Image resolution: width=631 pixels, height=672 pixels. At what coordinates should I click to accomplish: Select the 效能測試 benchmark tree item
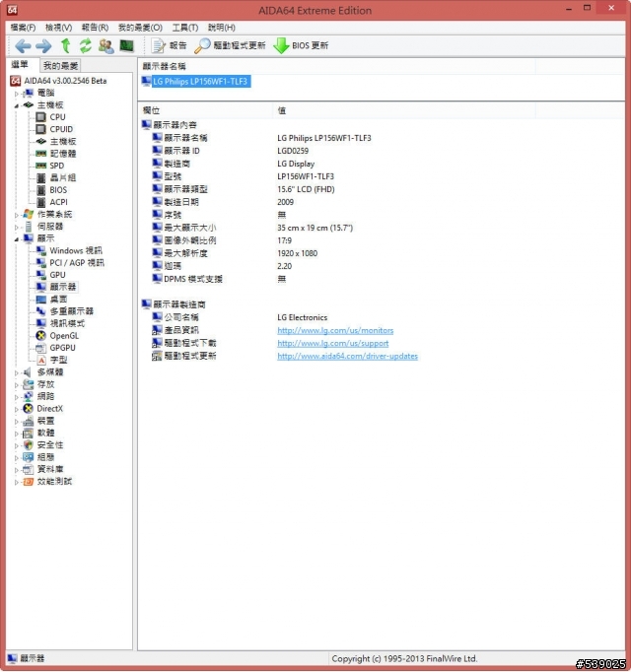tap(54, 482)
